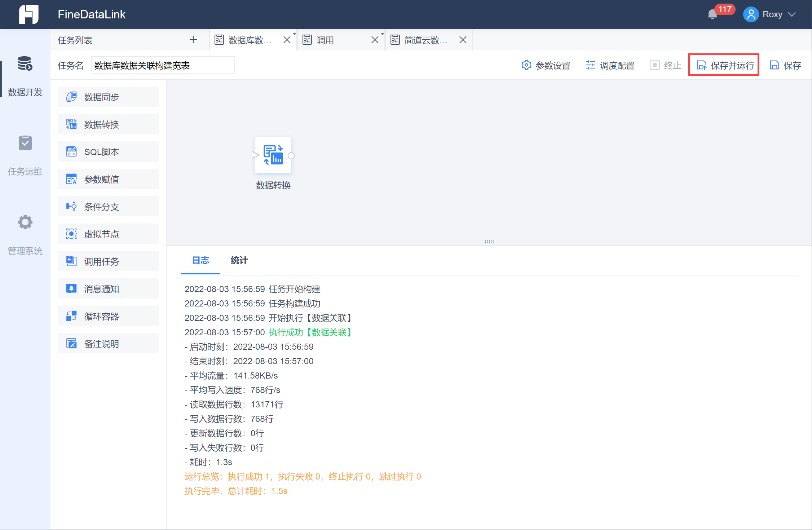
Task: Click the 消息通知 node item
Action: (x=108, y=289)
